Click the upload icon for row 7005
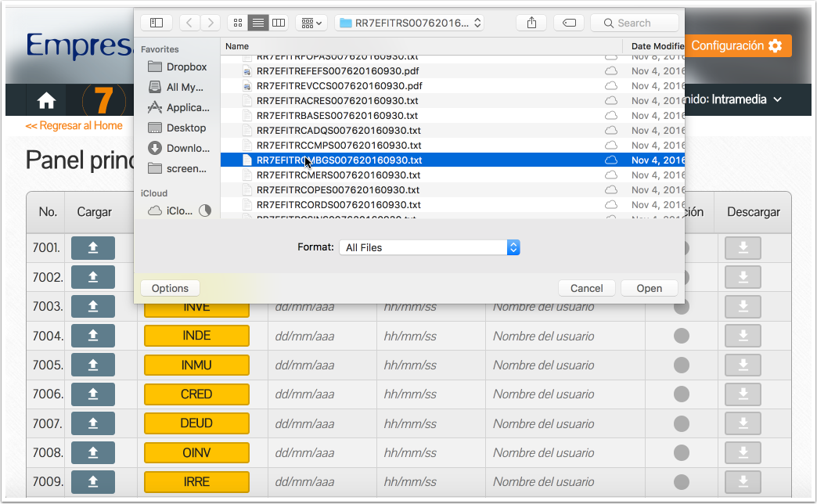The height and width of the screenshot is (504, 817). (92, 365)
